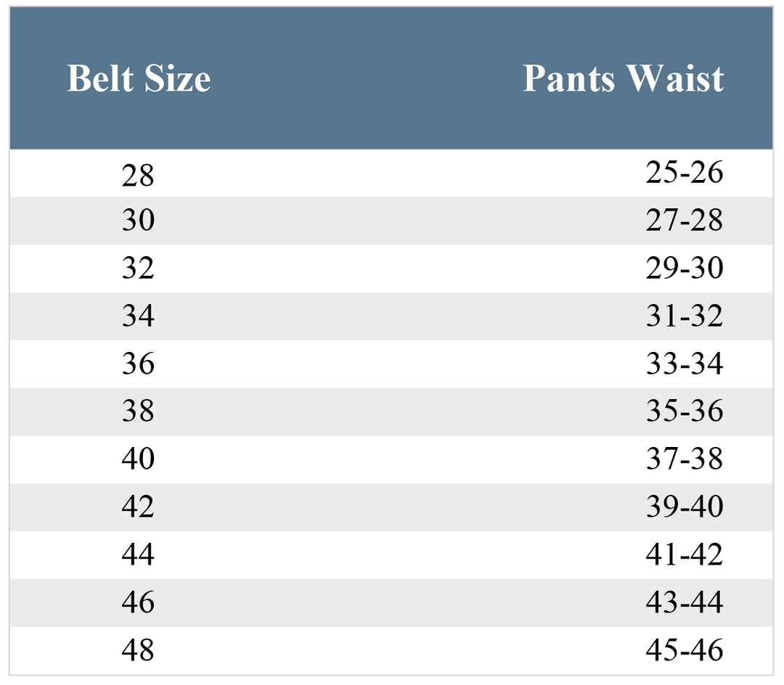Click the 29-30 pants waist value
The width and height of the screenshot is (784, 685).
pyautogui.click(x=685, y=268)
